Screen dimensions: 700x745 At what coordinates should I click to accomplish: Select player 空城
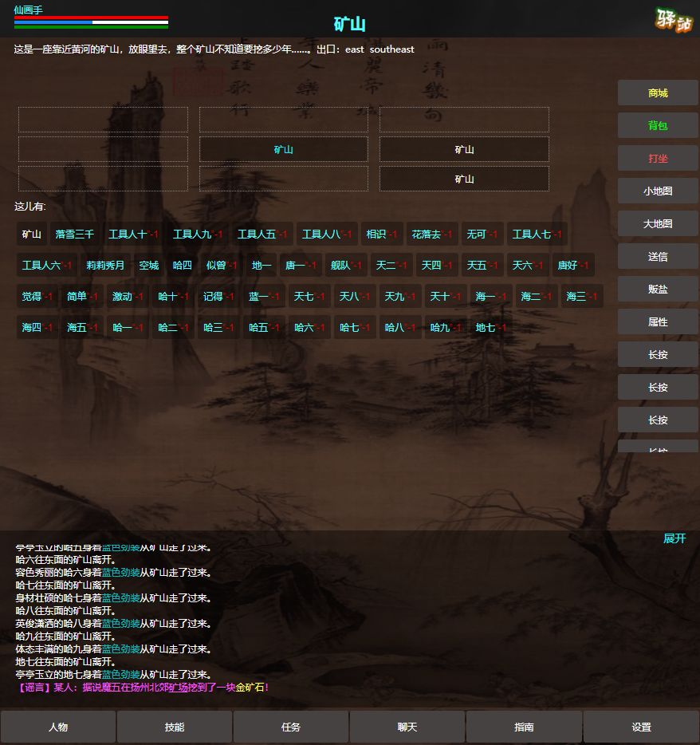coord(148,265)
